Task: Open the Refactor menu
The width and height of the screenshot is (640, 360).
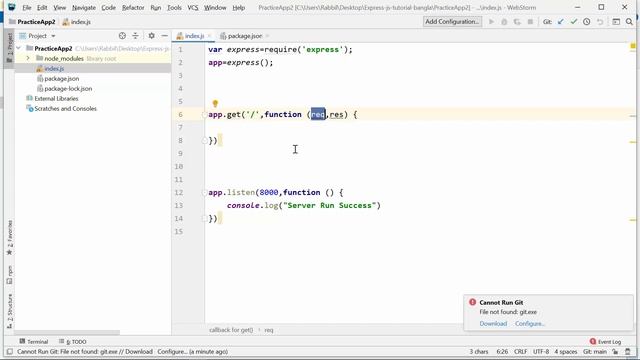Action: pyautogui.click(x=133, y=7)
